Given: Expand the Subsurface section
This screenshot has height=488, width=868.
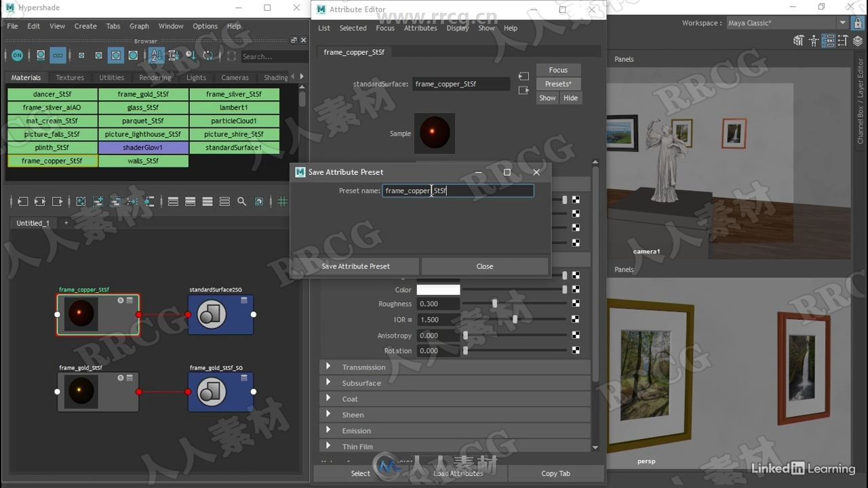Looking at the screenshot, I should pyautogui.click(x=455, y=383).
